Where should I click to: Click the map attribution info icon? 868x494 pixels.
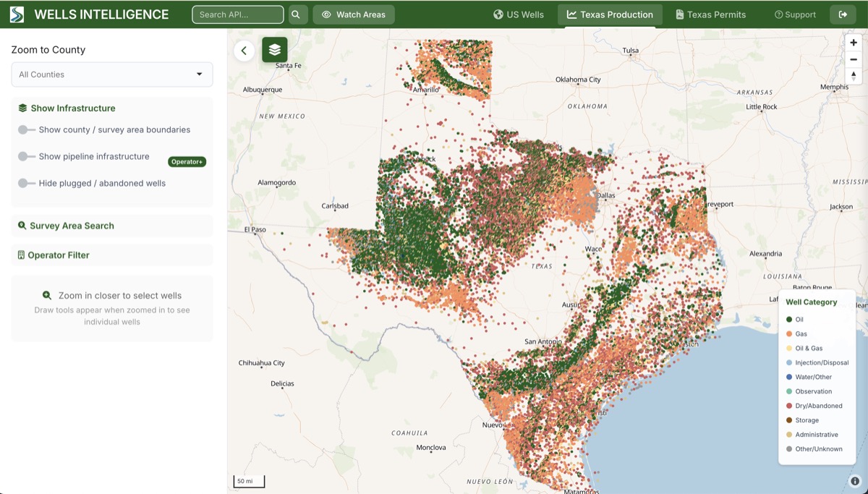click(856, 479)
